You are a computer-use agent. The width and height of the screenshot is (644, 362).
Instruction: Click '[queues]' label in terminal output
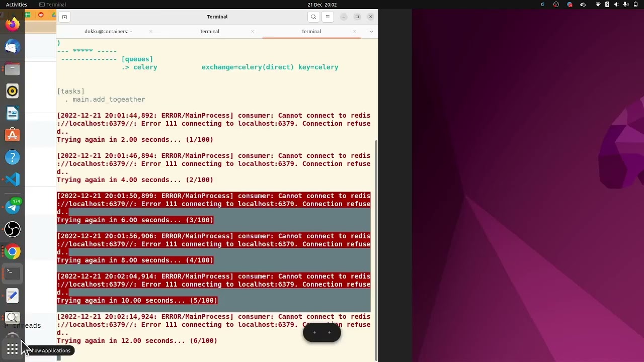[x=137, y=59]
